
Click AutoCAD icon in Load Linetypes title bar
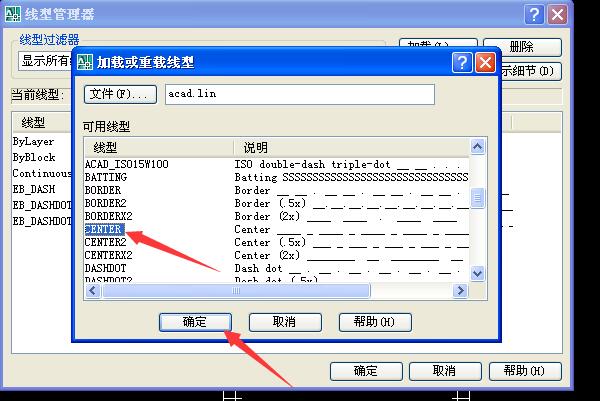pos(85,62)
